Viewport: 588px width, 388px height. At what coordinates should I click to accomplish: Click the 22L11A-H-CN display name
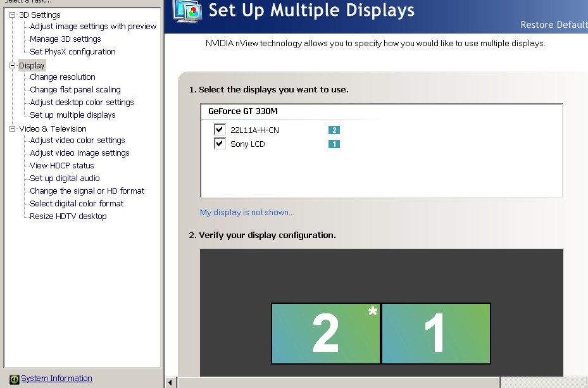click(254, 130)
